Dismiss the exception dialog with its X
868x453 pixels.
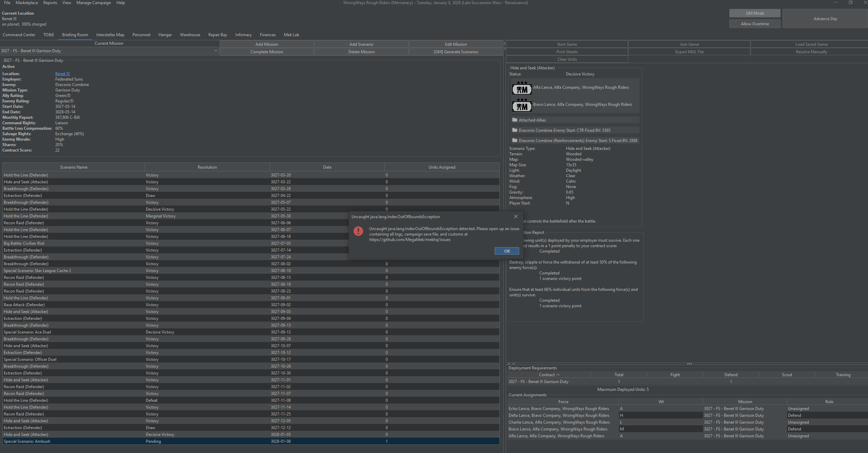515,216
